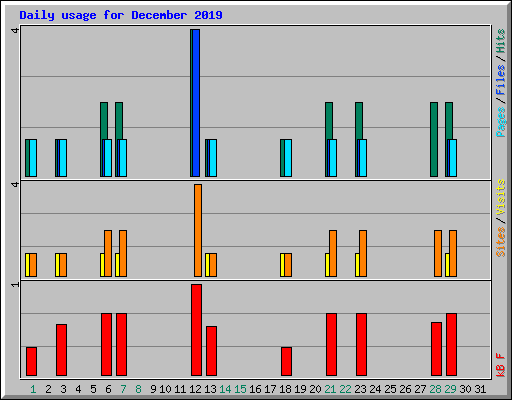
Task: Select day label "19" on the x-axis
Action: click(x=300, y=389)
